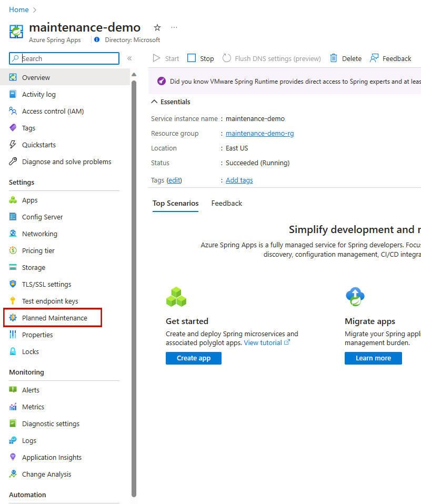Open Pricing tier settings

coord(39,250)
